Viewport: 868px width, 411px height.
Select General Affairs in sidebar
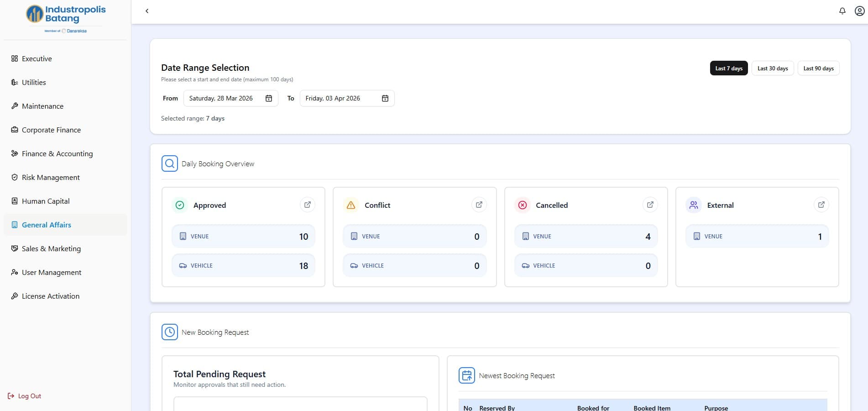(65, 225)
